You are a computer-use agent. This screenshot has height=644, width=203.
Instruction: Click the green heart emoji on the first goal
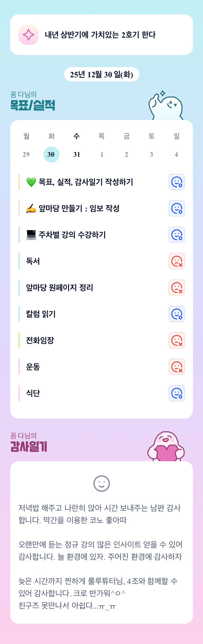point(31,182)
